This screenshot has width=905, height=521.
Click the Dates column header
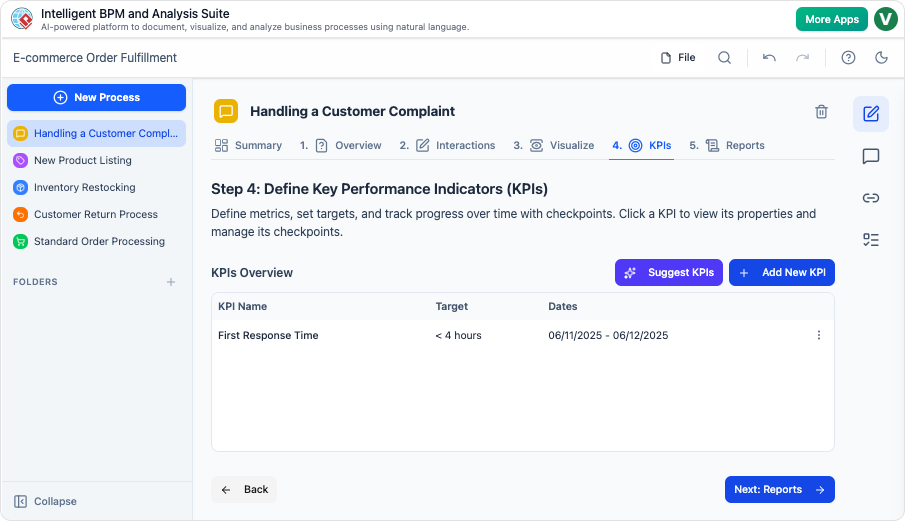tap(563, 306)
